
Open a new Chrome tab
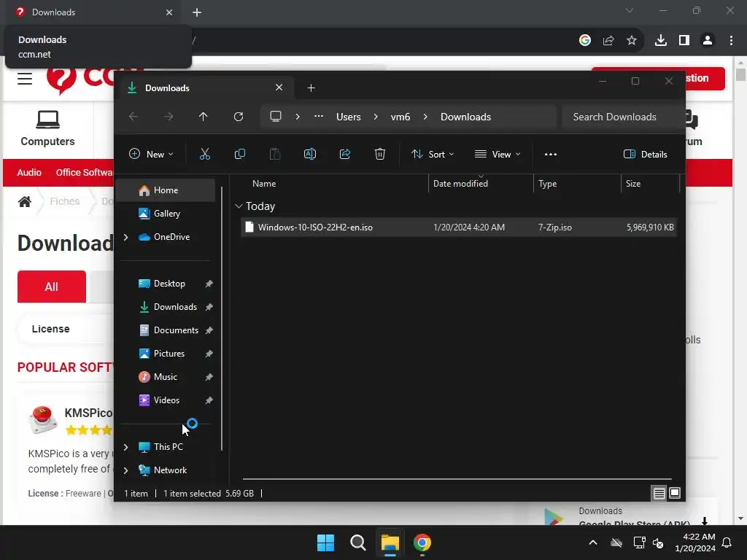coord(197,12)
